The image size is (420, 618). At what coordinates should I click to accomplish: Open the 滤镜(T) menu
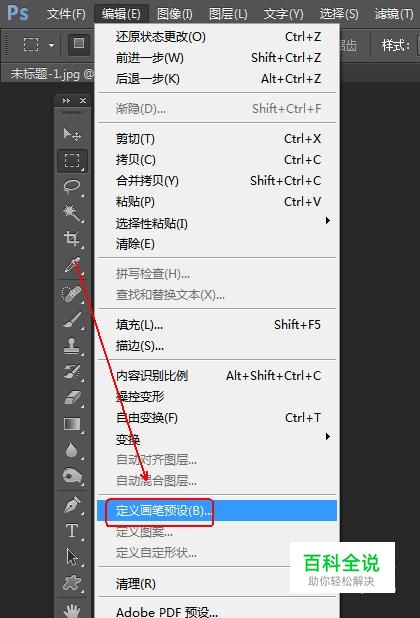(394, 14)
